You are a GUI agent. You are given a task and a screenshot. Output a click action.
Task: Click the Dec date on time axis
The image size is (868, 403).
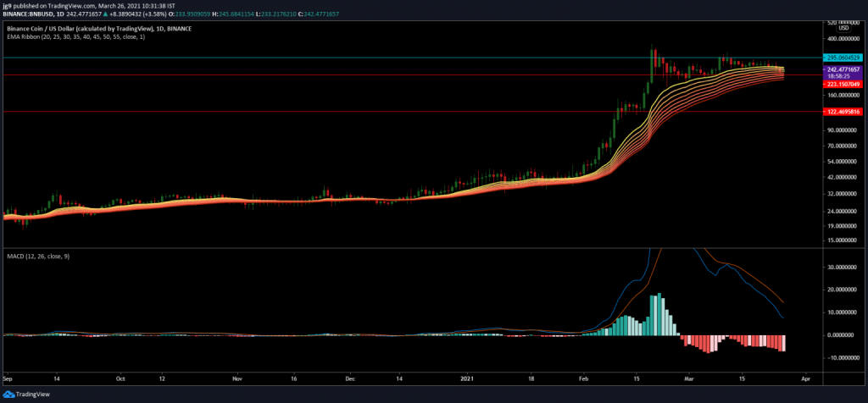[350, 380]
